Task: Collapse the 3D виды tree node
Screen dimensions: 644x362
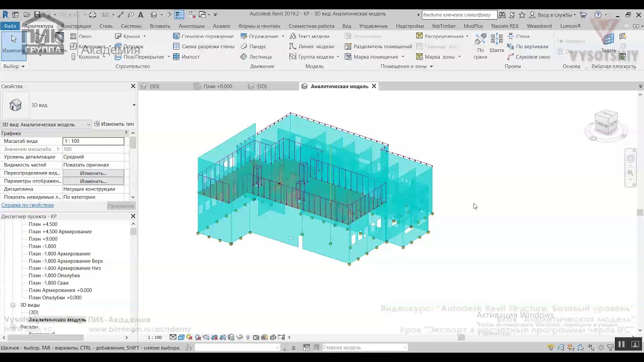Action: click(13, 305)
